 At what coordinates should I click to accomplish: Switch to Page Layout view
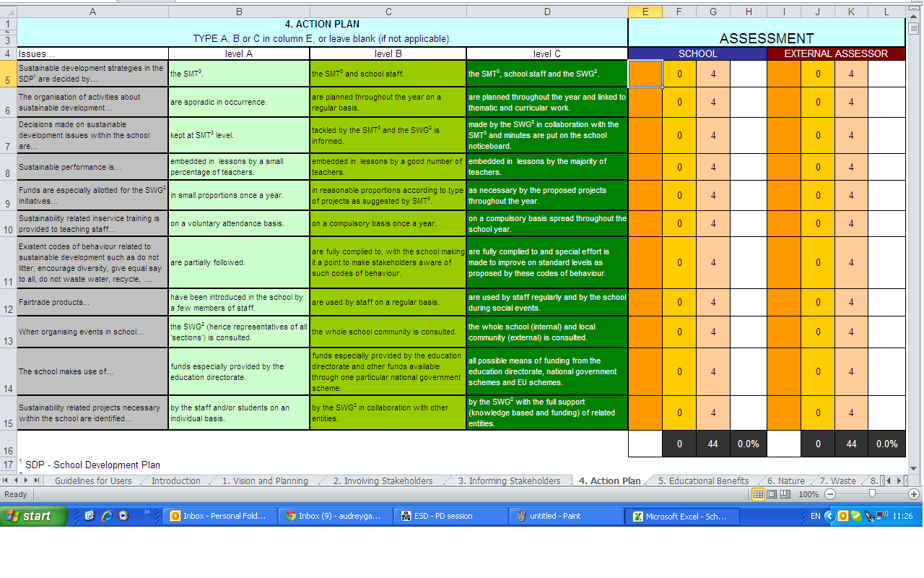(771, 494)
